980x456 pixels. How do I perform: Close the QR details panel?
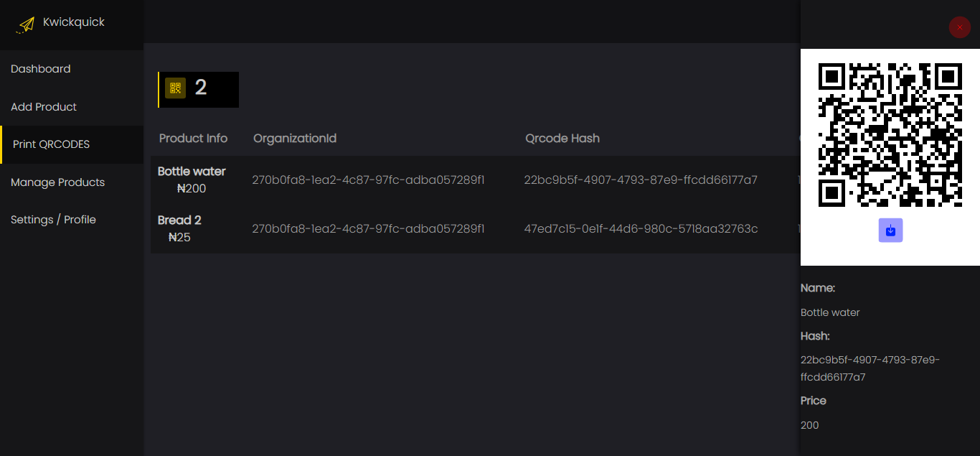(960, 27)
